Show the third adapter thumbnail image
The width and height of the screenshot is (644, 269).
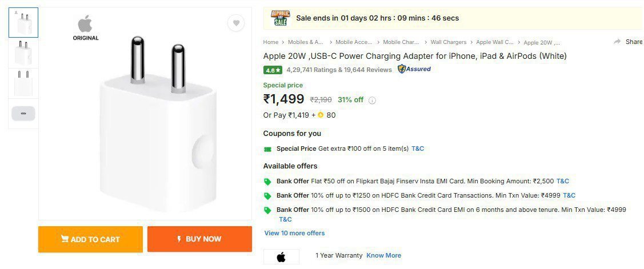(x=23, y=83)
